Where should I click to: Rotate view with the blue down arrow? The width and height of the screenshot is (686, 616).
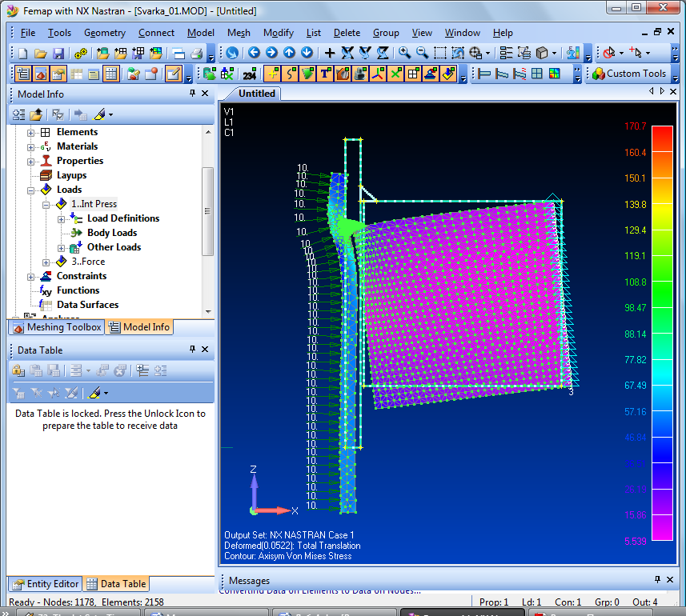coord(307,53)
